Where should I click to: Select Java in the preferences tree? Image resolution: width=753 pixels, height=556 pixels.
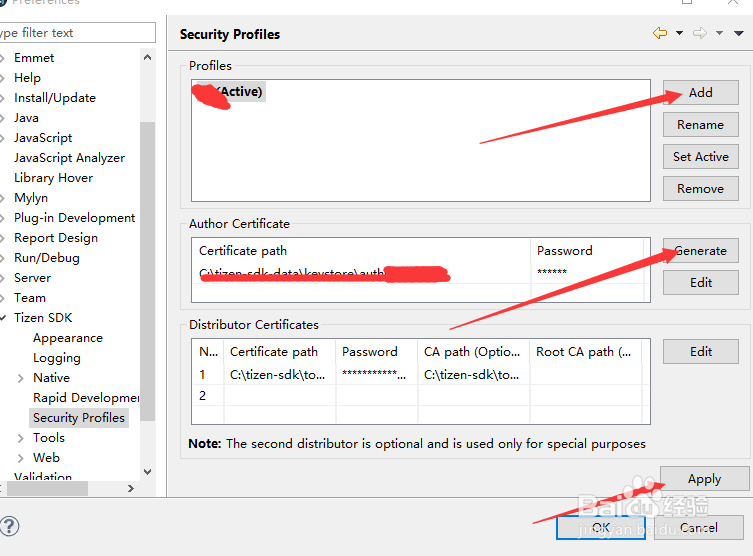pos(26,118)
